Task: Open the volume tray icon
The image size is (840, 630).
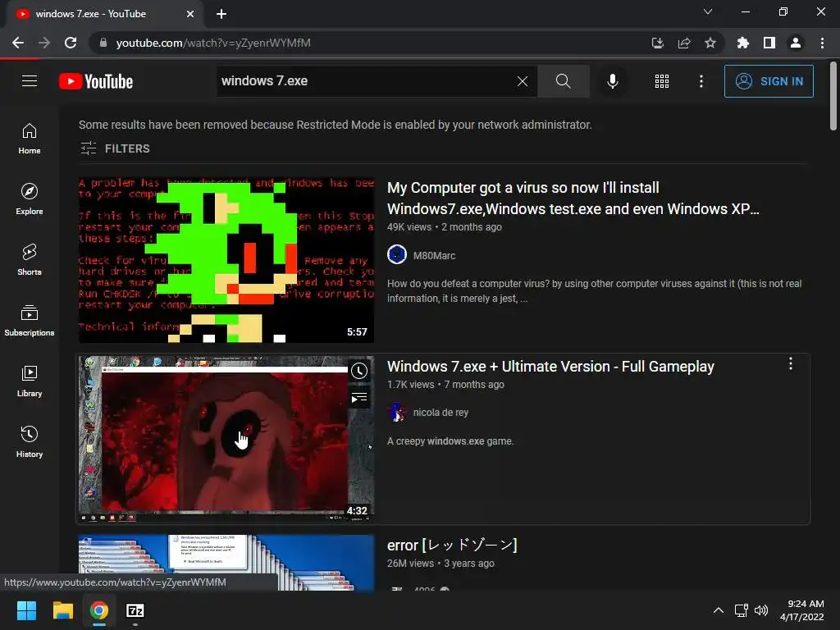Action: 760,610
